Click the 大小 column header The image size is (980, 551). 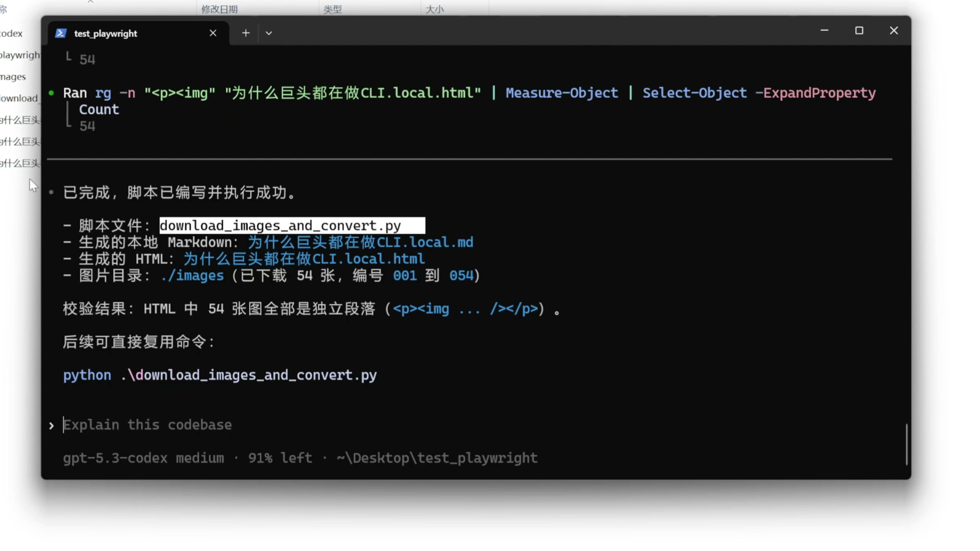[434, 9]
